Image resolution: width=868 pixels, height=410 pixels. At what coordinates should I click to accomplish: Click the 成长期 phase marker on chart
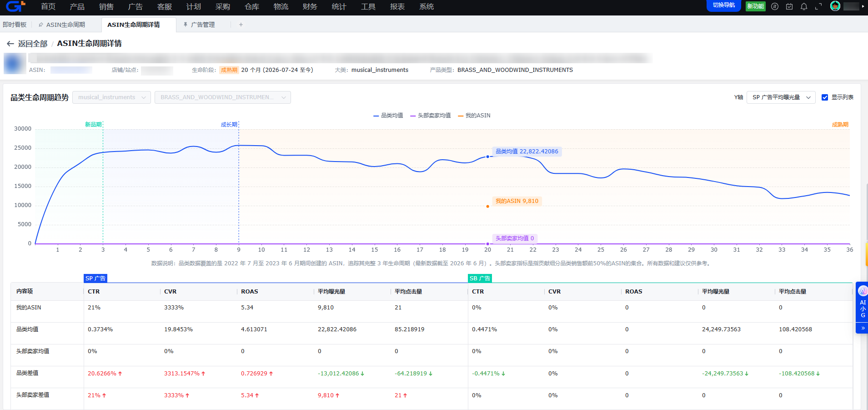[229, 125]
